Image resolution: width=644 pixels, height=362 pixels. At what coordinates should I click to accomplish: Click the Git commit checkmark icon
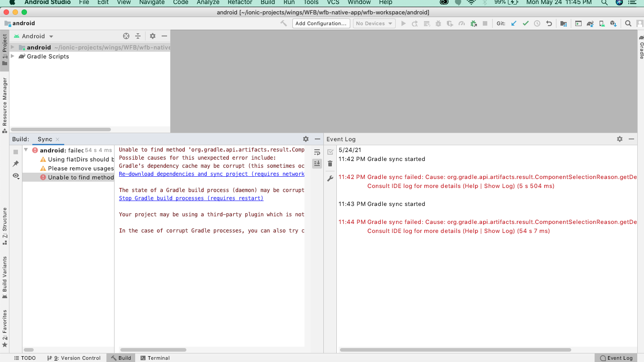click(x=525, y=23)
